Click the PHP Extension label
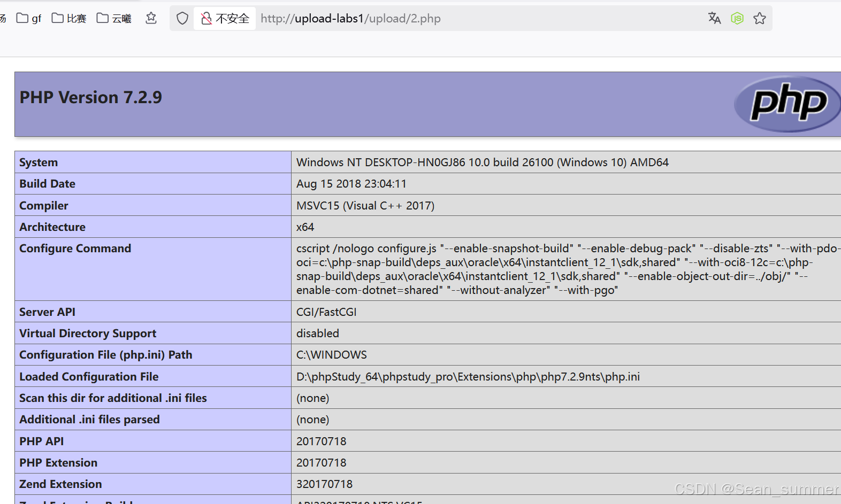The height and width of the screenshot is (504, 841). [x=59, y=463]
